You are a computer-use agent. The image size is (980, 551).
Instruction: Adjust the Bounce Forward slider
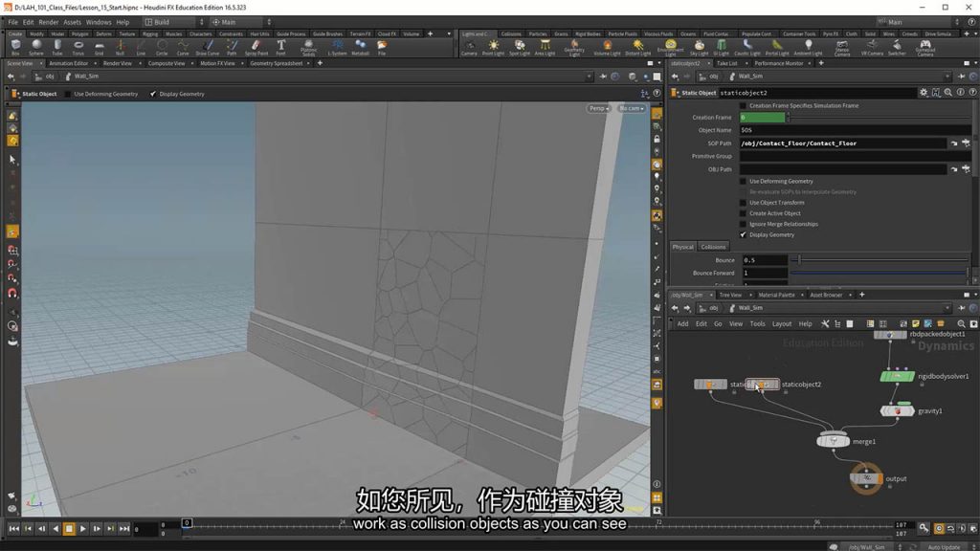(x=879, y=273)
